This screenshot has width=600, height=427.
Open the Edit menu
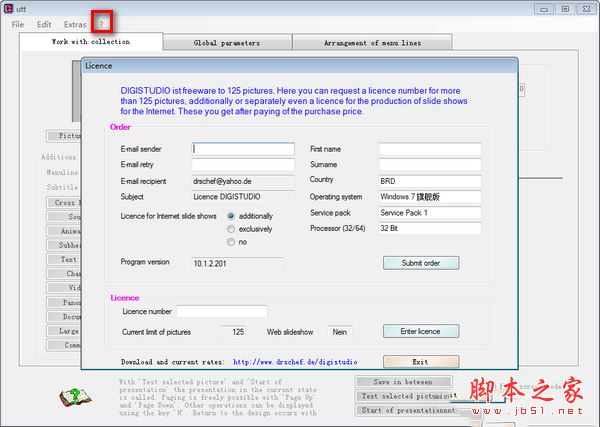point(44,24)
